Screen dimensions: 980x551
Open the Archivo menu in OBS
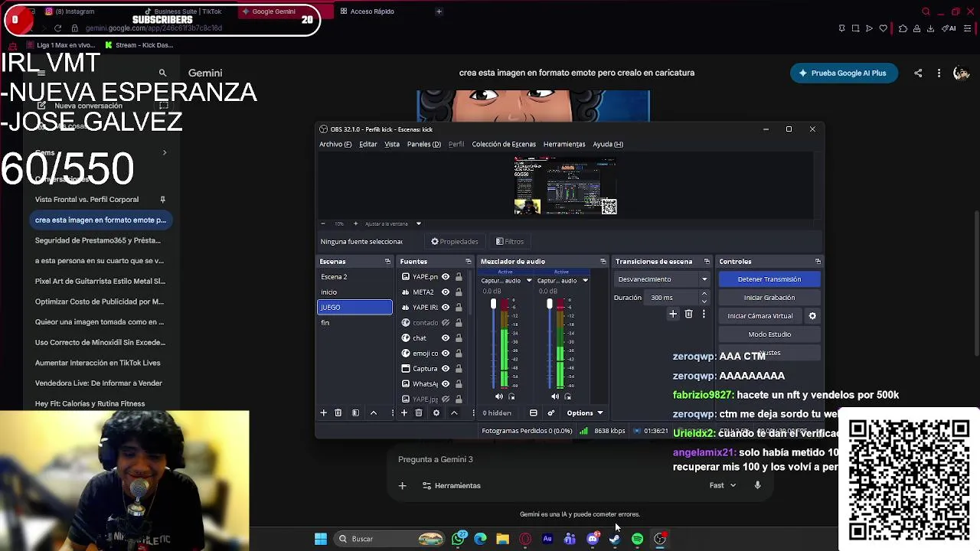(x=335, y=144)
